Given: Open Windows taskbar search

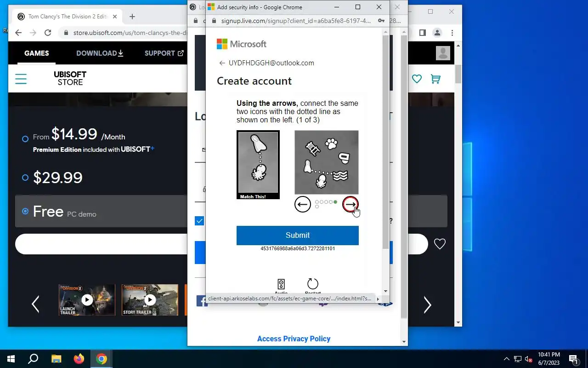Looking at the screenshot, I should (x=33, y=359).
